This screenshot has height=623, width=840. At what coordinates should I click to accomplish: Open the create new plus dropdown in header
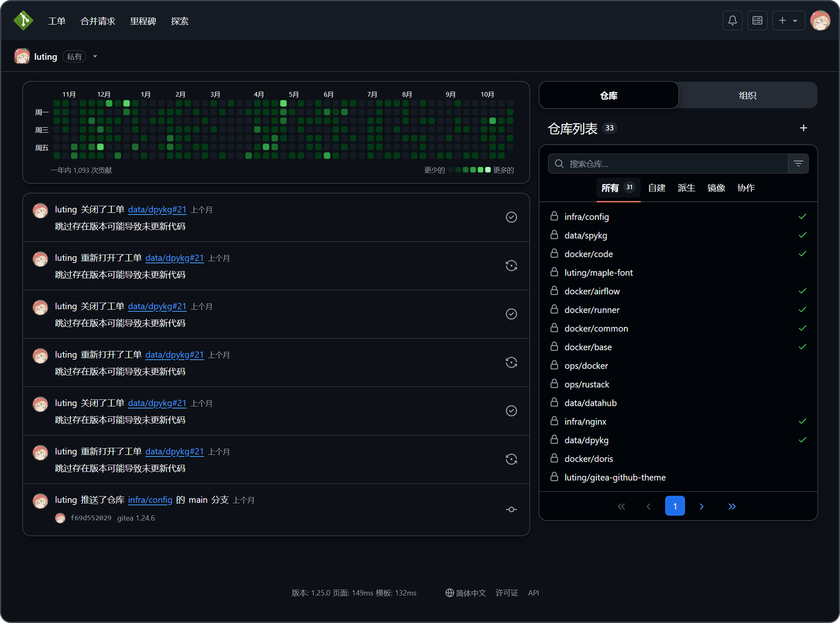788,21
